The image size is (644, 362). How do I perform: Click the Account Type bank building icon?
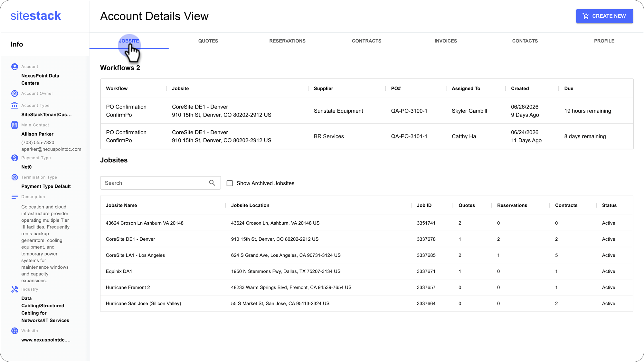click(x=14, y=105)
